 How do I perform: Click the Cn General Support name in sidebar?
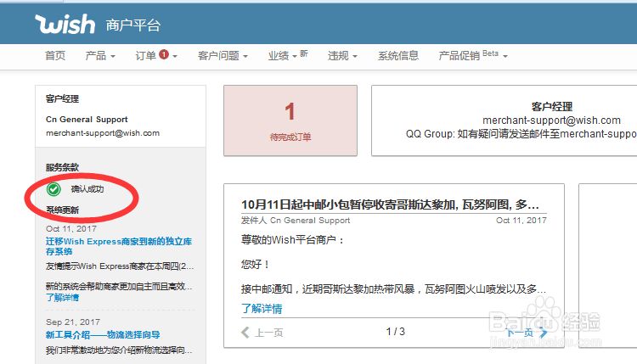87,120
